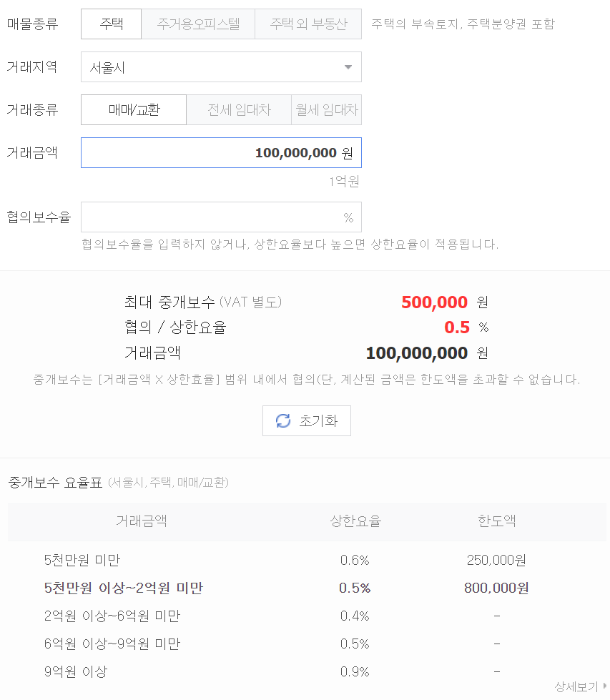Image resolution: width=610 pixels, height=700 pixels.
Task: Click the red 0.5 rate value
Action: [x=457, y=327]
